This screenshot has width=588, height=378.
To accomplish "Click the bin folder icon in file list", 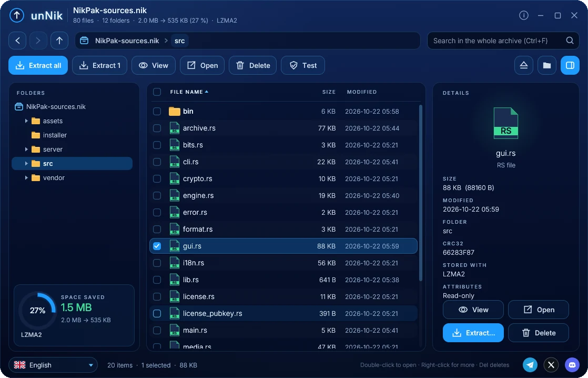I will pos(175,111).
